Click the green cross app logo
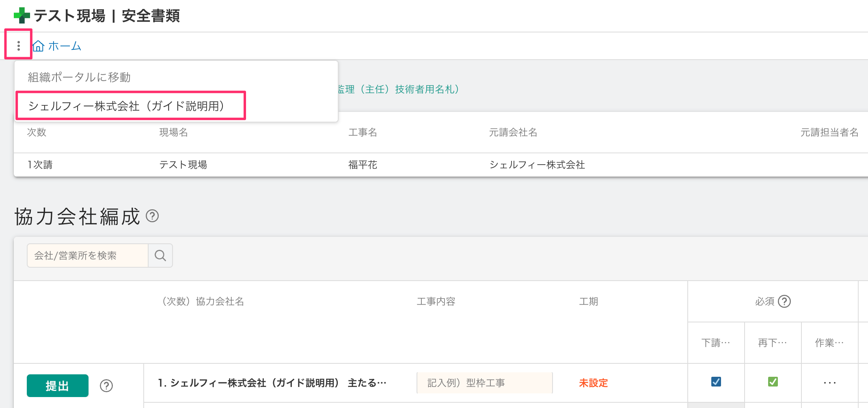This screenshot has width=868, height=408. click(22, 16)
